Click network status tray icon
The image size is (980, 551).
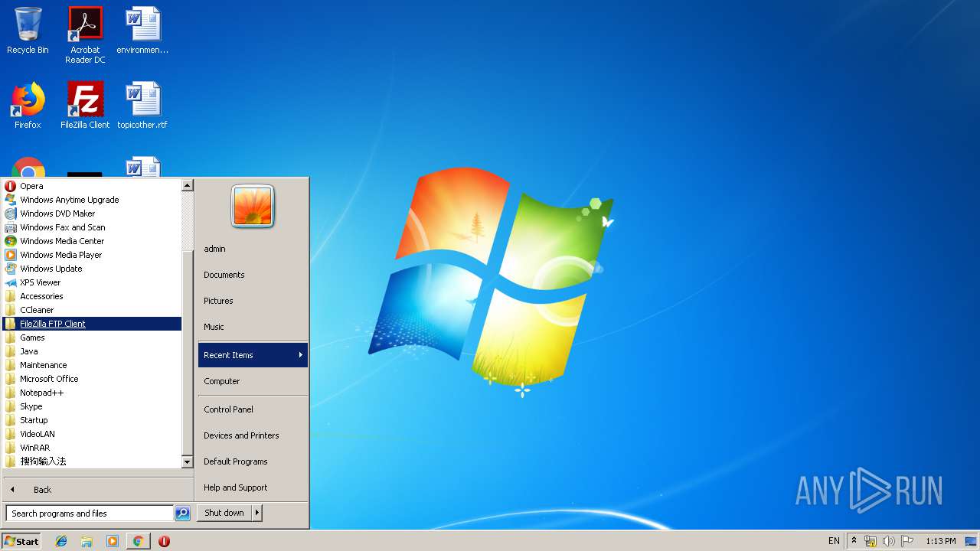click(x=871, y=541)
